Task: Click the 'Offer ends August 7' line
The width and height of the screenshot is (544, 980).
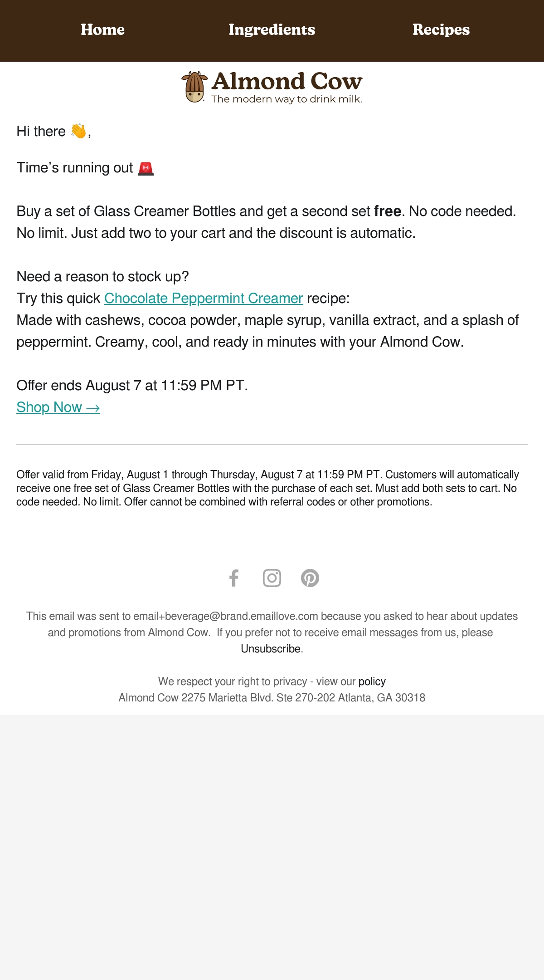Action: [x=132, y=386]
